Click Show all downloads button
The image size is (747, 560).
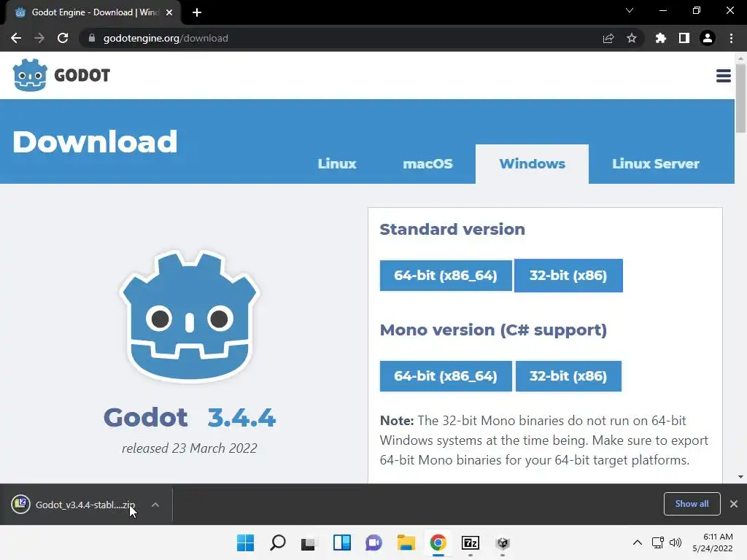[692, 504]
